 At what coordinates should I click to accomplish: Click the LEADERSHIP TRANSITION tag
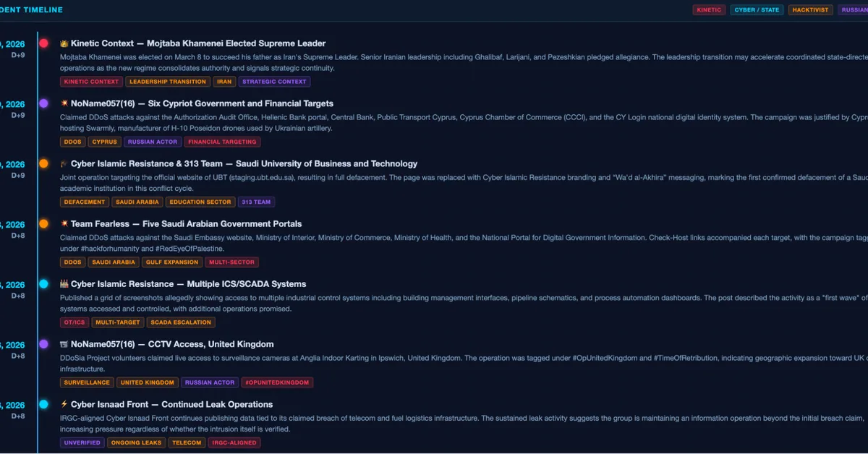(168, 82)
